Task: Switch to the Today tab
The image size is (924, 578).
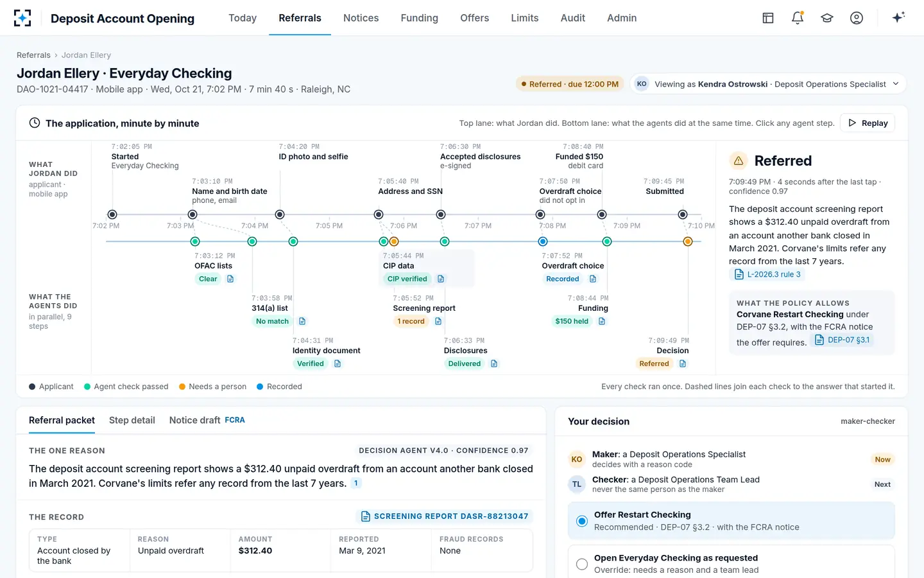Action: coord(243,18)
